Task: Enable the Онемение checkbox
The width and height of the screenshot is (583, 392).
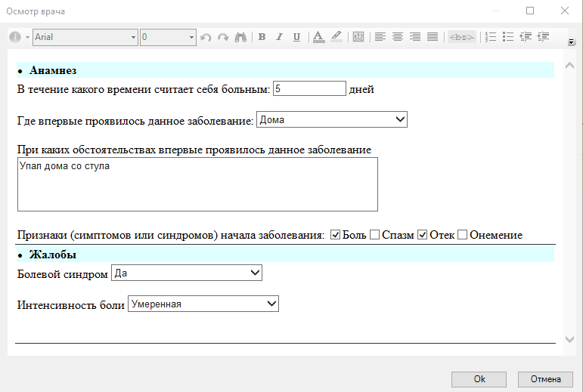Action: point(463,235)
